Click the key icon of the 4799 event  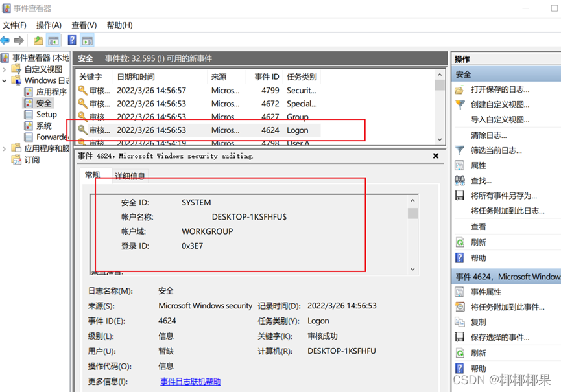[x=82, y=90]
